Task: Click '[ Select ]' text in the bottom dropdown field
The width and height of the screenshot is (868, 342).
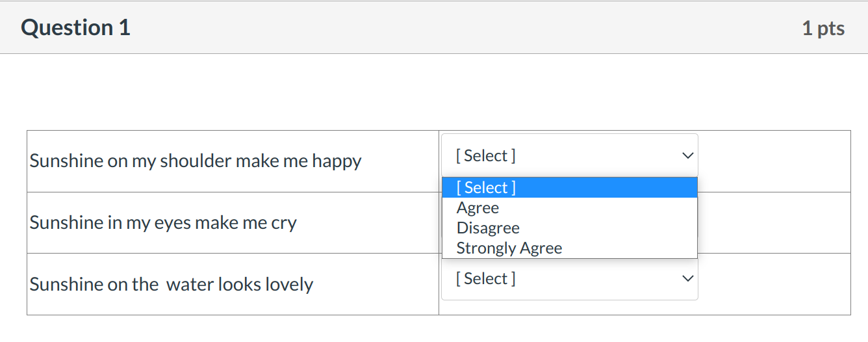Action: 486,279
